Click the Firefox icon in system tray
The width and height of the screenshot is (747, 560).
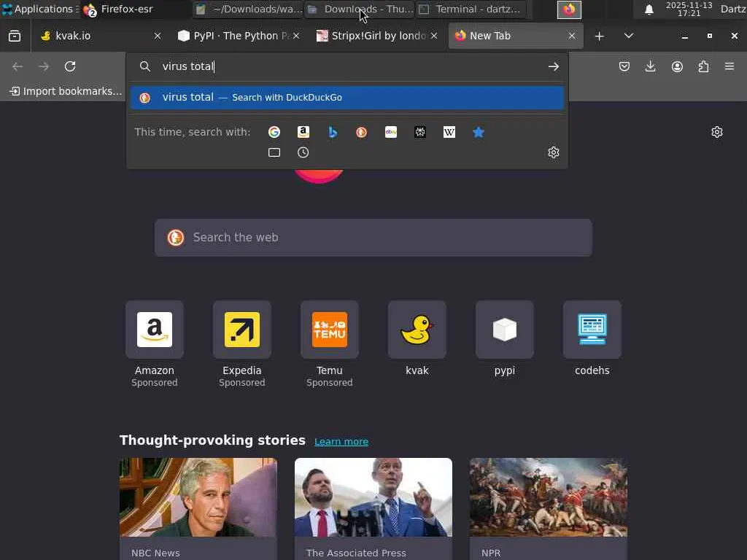(x=569, y=9)
